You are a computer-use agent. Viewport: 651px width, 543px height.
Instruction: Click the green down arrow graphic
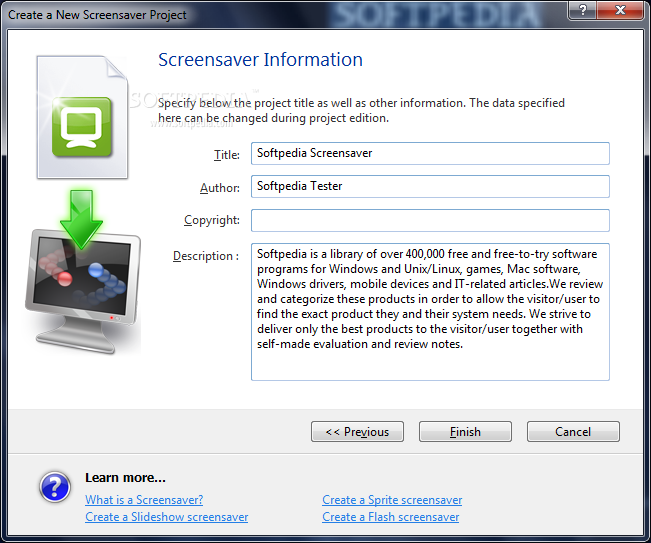tap(81, 219)
